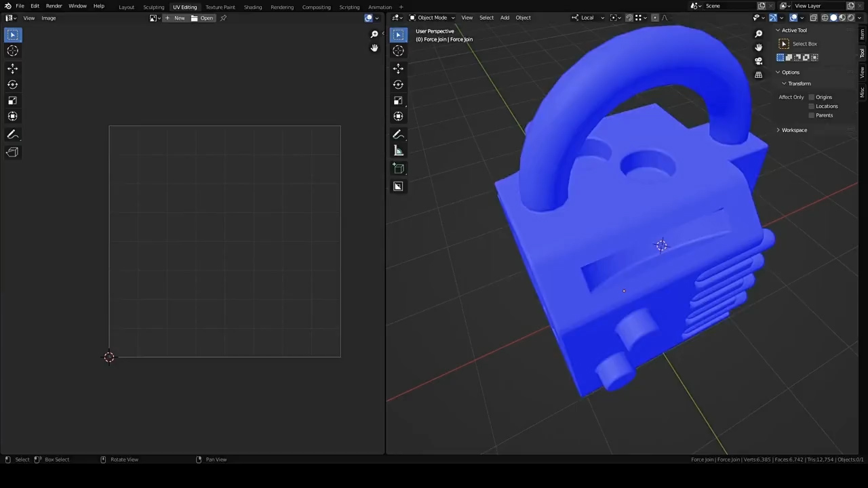
Task: Enable the Origins checkbox under Affect Only
Action: [811, 97]
